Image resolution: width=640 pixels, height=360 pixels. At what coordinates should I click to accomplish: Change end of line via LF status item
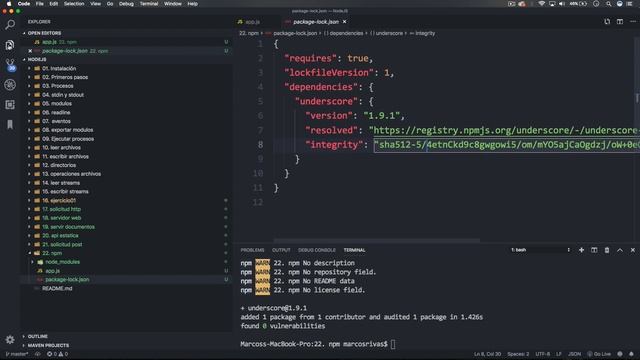pos(559,354)
